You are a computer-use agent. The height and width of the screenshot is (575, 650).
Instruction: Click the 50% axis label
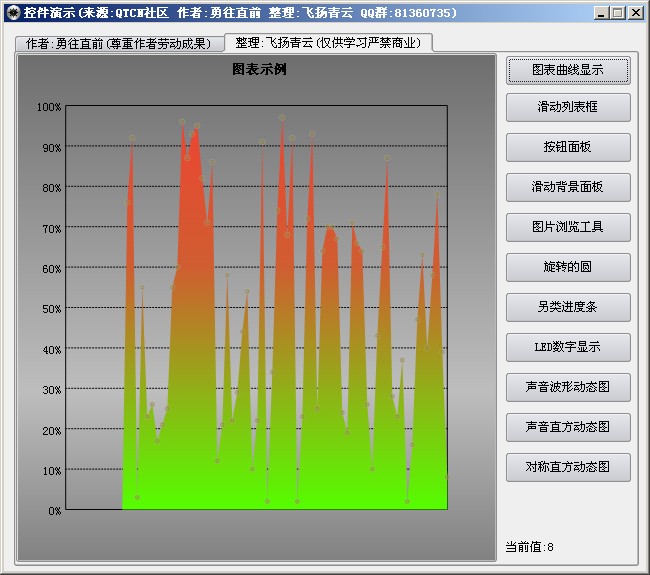coord(52,309)
